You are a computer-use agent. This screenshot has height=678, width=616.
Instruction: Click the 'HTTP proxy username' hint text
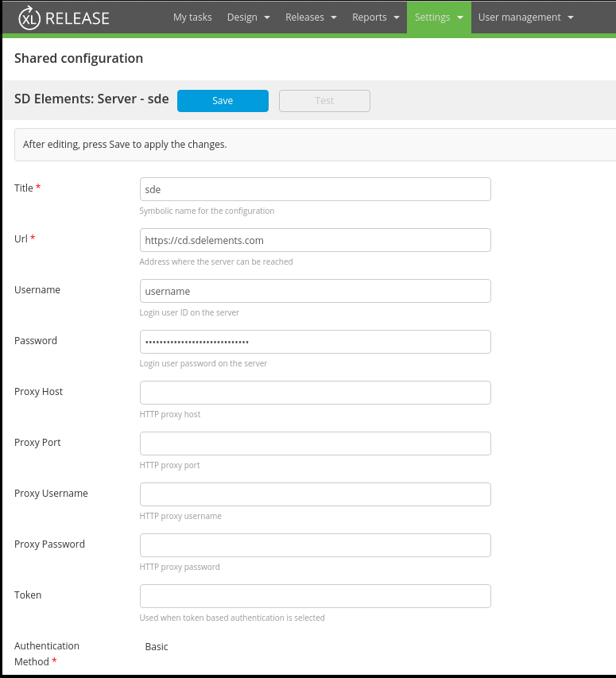180,517
